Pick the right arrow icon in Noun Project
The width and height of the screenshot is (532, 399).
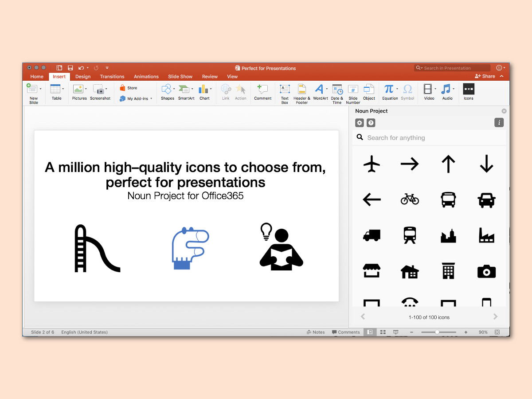pos(410,164)
